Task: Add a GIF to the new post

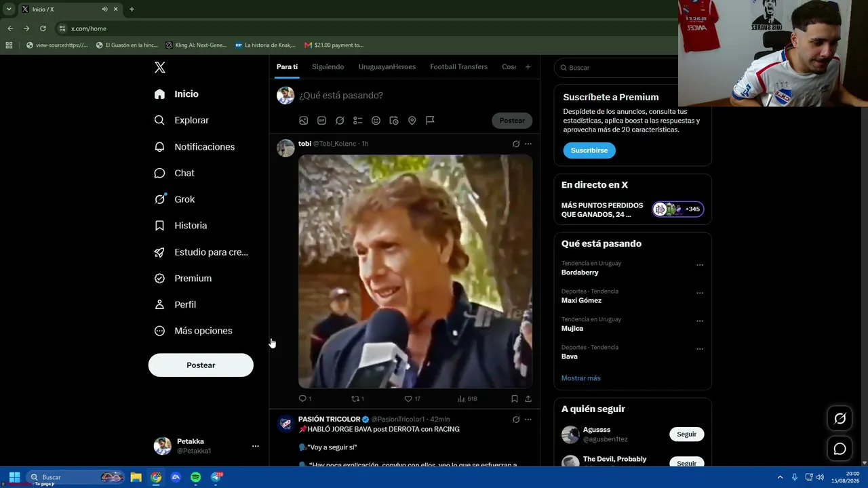Action: (x=321, y=121)
